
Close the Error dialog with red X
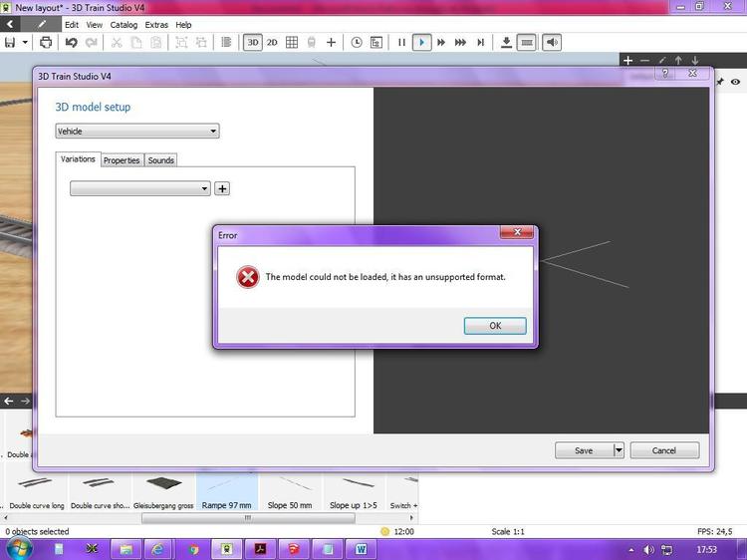tap(517, 232)
